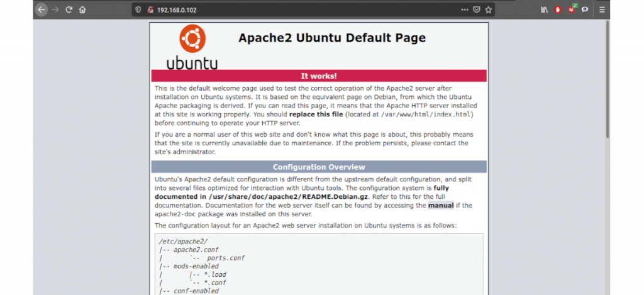Click '*.conf' under mods-enabled
Image resolution: width=644 pixels, height=295 pixels.
click(215, 282)
